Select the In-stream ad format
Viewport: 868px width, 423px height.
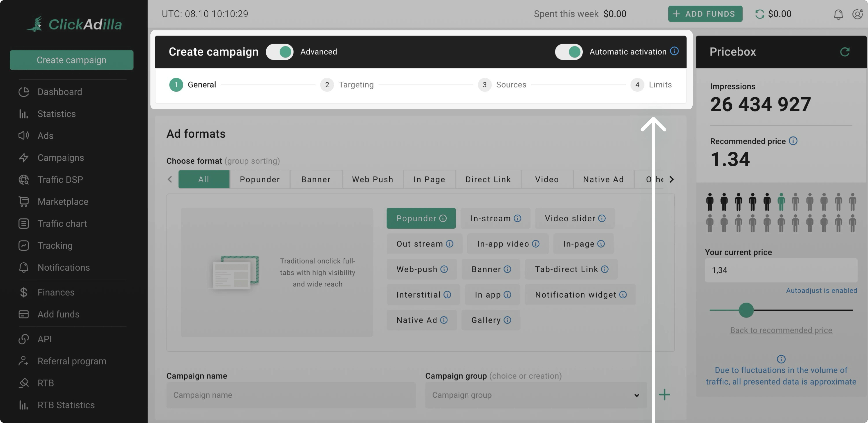490,218
